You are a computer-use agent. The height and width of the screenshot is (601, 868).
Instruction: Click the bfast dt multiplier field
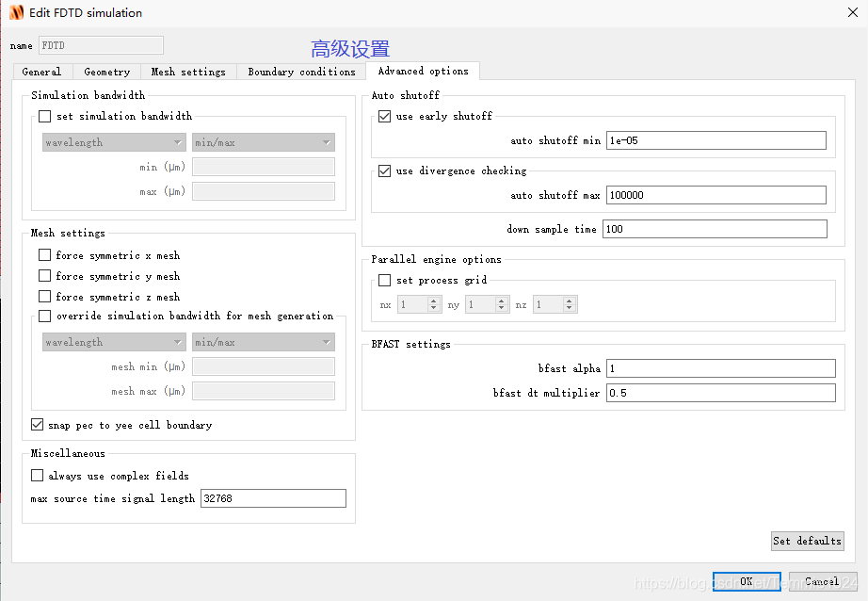pyautogui.click(x=721, y=393)
